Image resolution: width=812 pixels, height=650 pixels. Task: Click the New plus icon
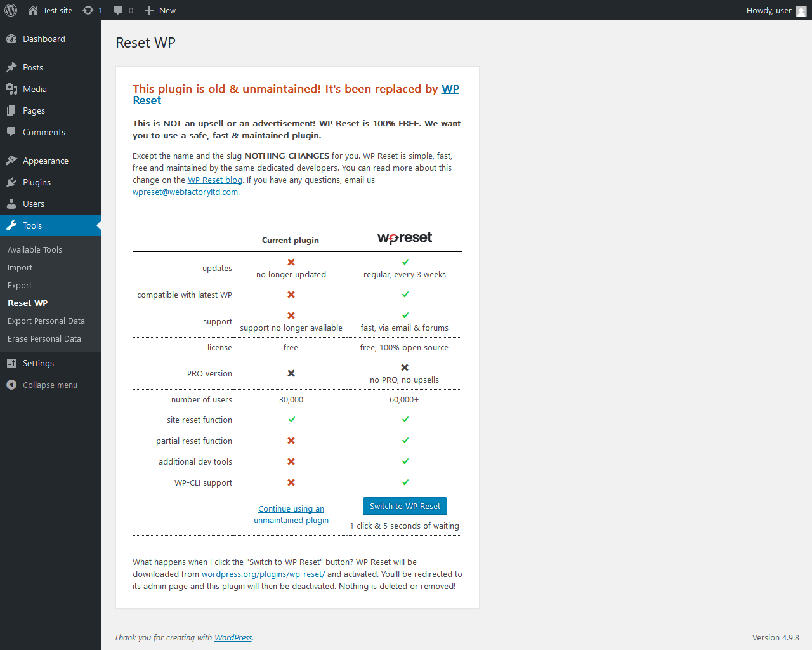149,10
